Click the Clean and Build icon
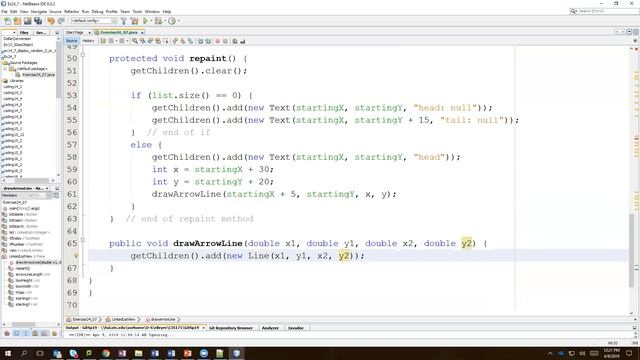 click(x=134, y=21)
